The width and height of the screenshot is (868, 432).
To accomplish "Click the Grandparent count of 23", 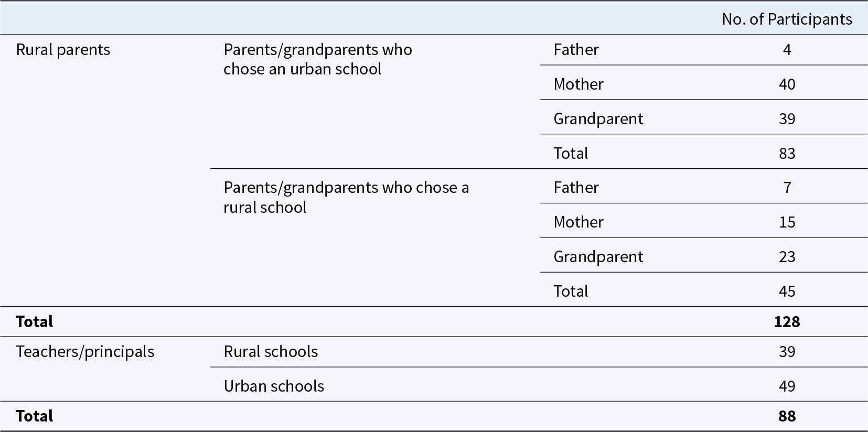I will (787, 257).
